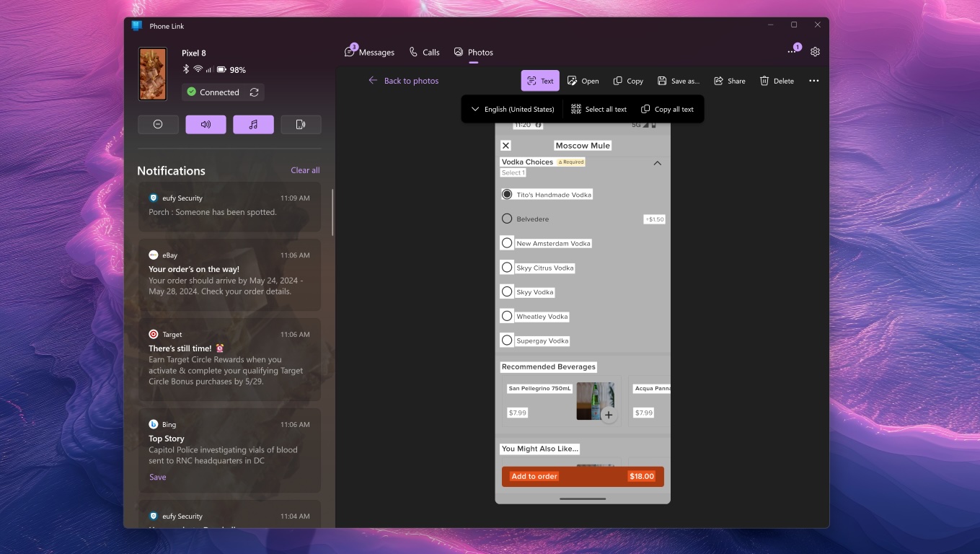
Task: Open more options ellipsis in photo toolbar
Action: [x=813, y=81]
